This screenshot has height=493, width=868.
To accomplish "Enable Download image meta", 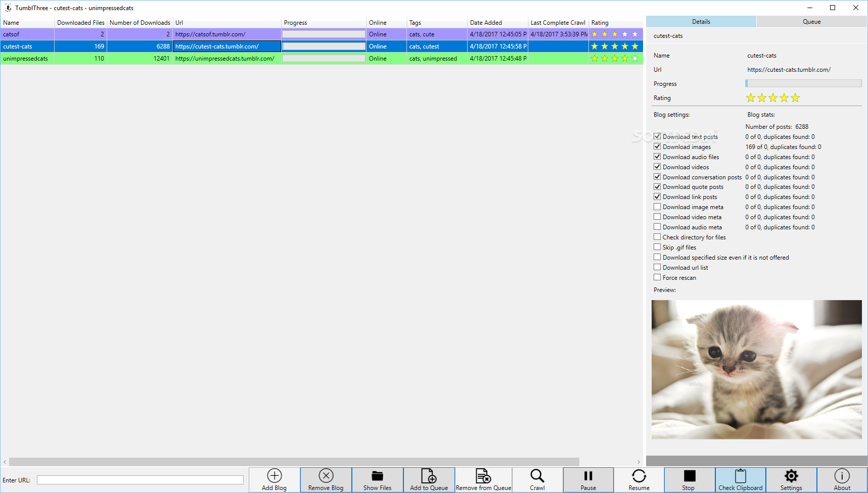I will tap(657, 207).
